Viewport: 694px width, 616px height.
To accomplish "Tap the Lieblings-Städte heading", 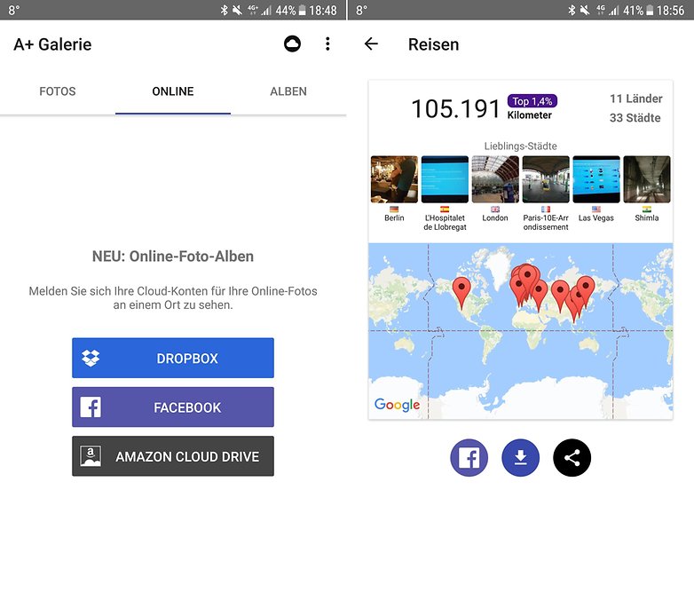I will pyautogui.click(x=520, y=146).
